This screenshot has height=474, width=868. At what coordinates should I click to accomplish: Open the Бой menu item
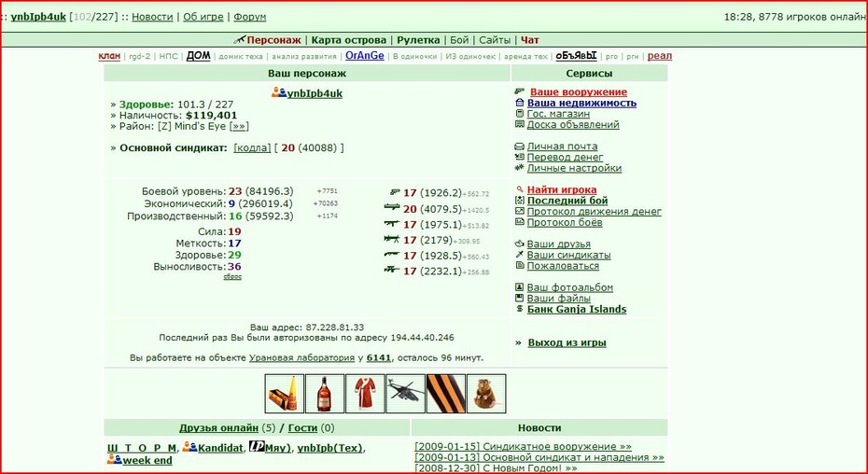tap(459, 40)
